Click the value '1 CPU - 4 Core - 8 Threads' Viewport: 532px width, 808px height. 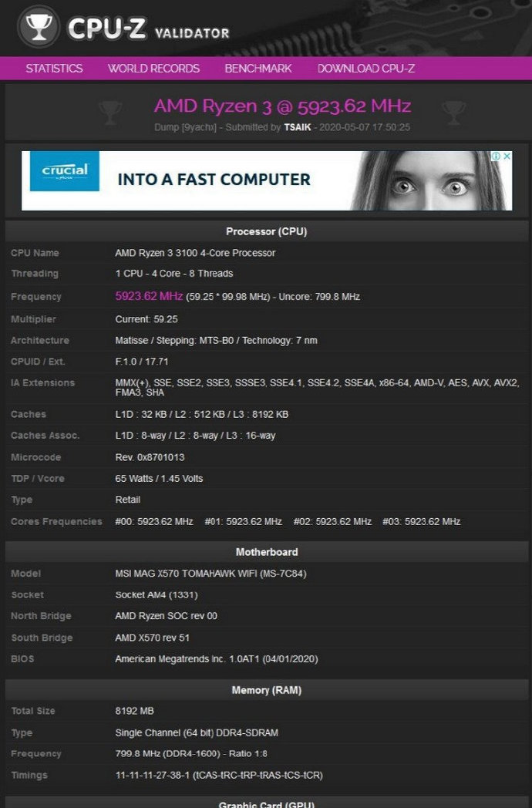pyautogui.click(x=174, y=274)
